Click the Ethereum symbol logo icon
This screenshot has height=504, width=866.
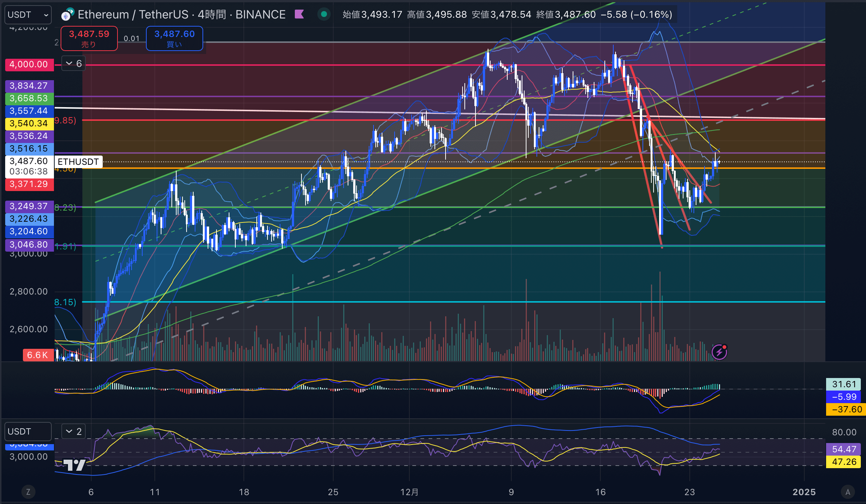[68, 14]
